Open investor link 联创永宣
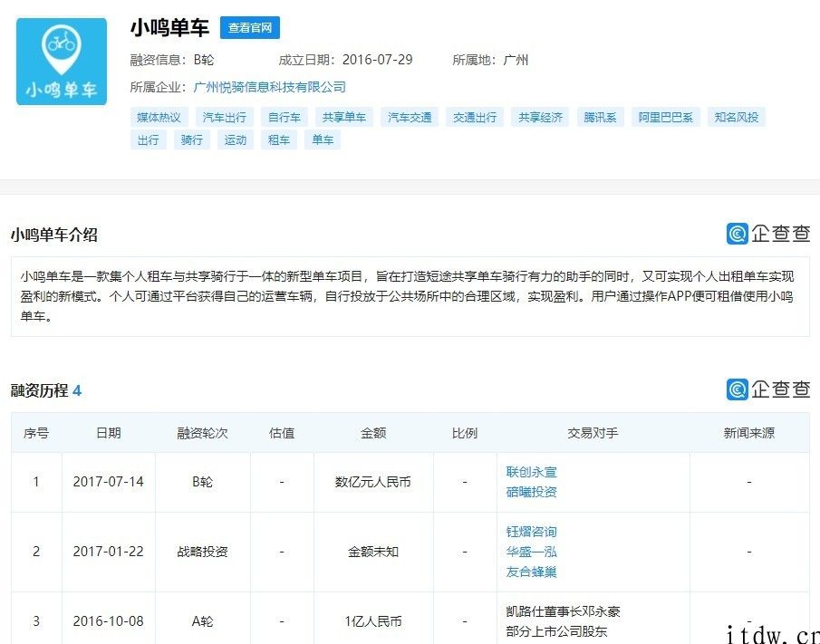This screenshot has height=644, width=820. 531,472
